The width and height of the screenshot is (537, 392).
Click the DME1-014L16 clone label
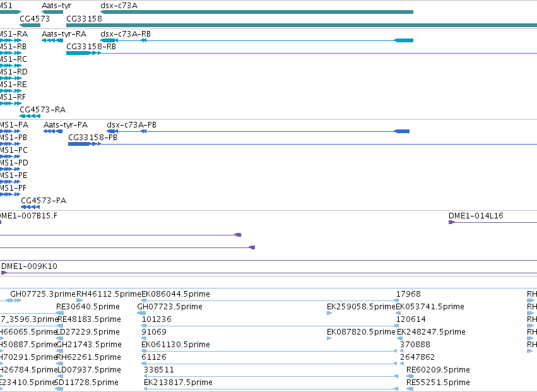(476, 216)
